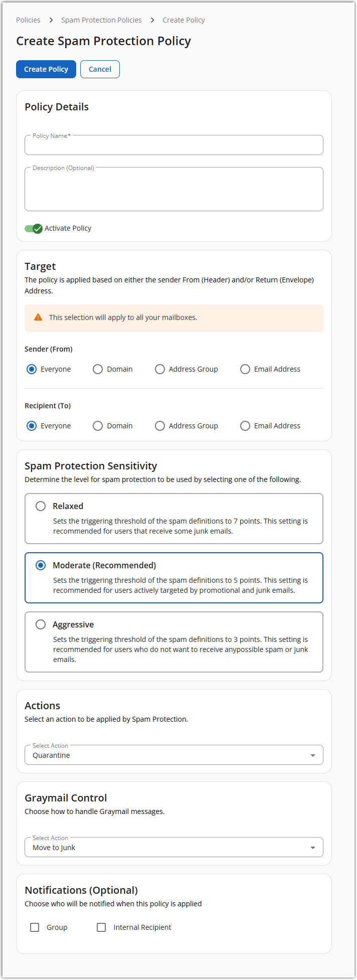Choose the Aggressive spam sensitivity level

pos(41,624)
